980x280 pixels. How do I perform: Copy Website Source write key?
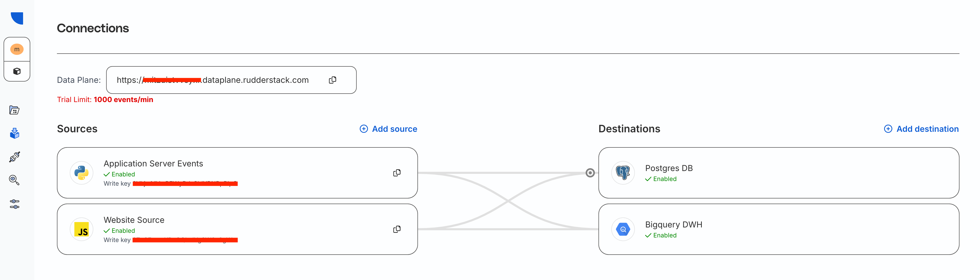click(x=397, y=229)
